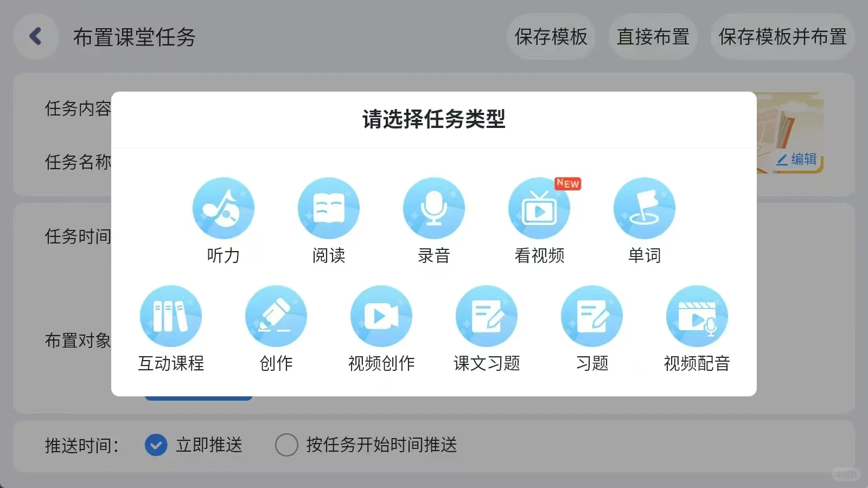Pick the 录音 recording task icon

click(433, 208)
